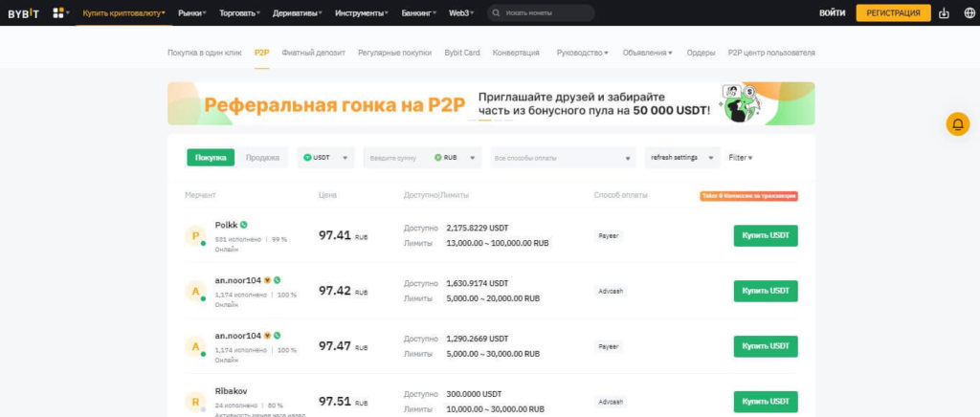The width and height of the screenshot is (980, 417).
Task: Open the Торговать menu
Action: (x=239, y=13)
